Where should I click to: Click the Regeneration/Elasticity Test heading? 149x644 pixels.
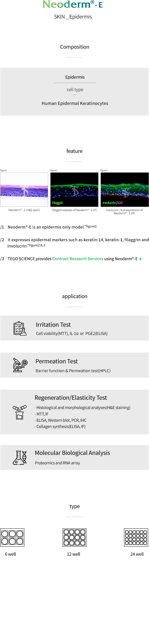click(71, 398)
